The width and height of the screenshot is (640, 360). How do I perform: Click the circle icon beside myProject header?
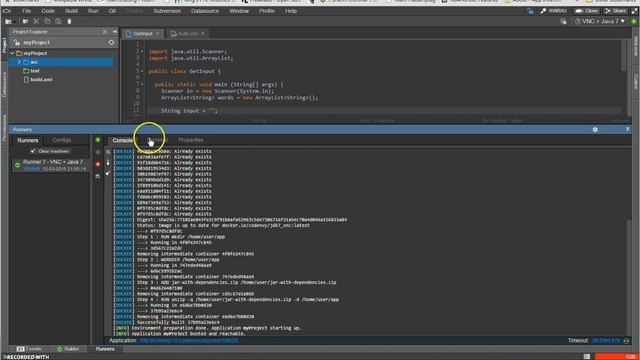[x=111, y=42]
